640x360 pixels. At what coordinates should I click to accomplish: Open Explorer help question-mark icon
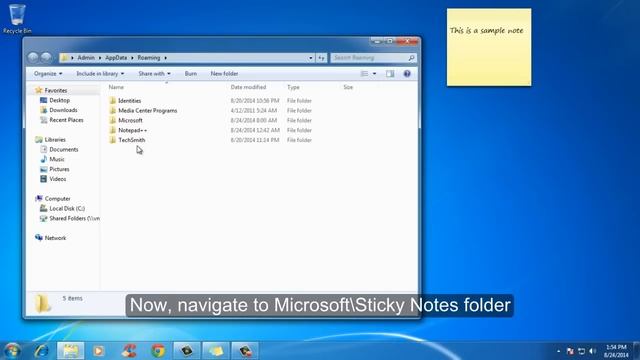[407, 74]
